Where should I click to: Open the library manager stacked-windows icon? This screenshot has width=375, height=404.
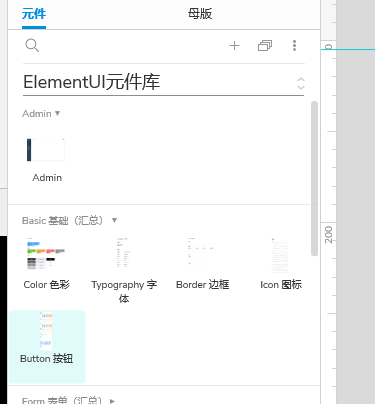click(265, 45)
